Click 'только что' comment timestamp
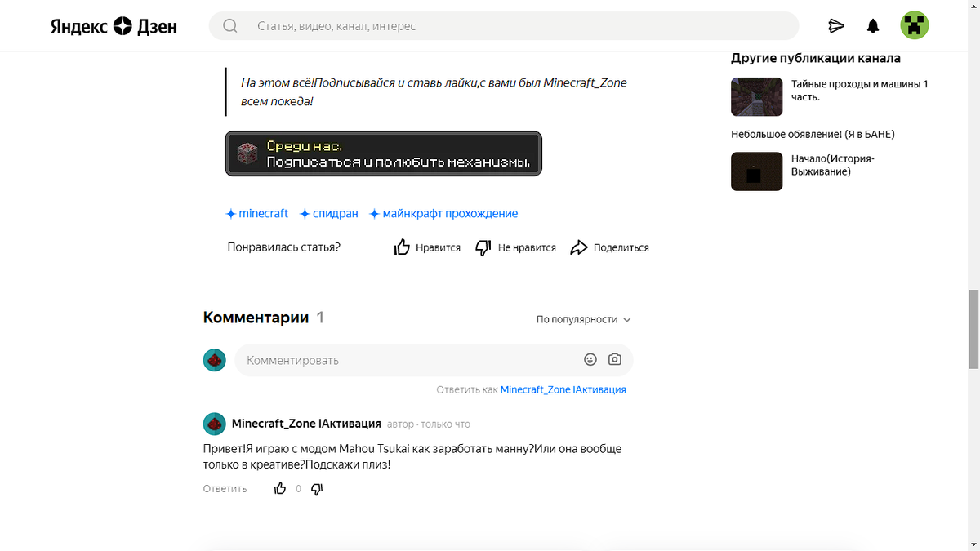980x551 pixels. (446, 424)
